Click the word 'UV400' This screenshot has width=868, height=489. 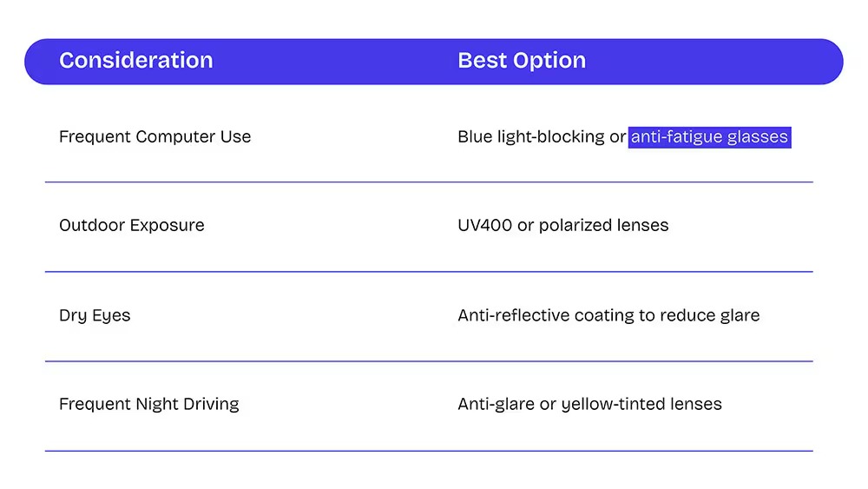click(485, 226)
